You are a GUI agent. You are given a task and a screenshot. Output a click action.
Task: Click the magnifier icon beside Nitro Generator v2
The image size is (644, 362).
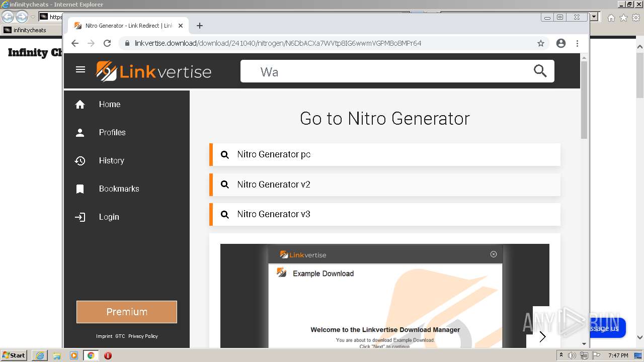(x=225, y=185)
